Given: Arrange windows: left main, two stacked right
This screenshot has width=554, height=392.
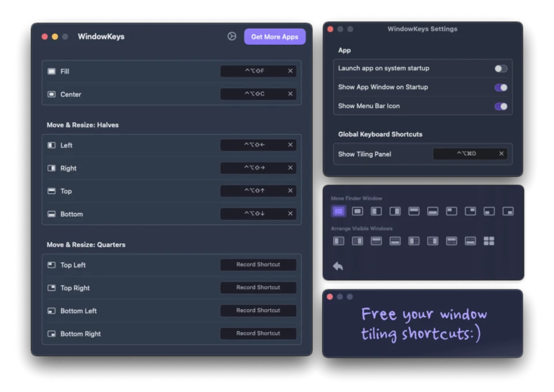Looking at the screenshot, I should pos(414,241).
